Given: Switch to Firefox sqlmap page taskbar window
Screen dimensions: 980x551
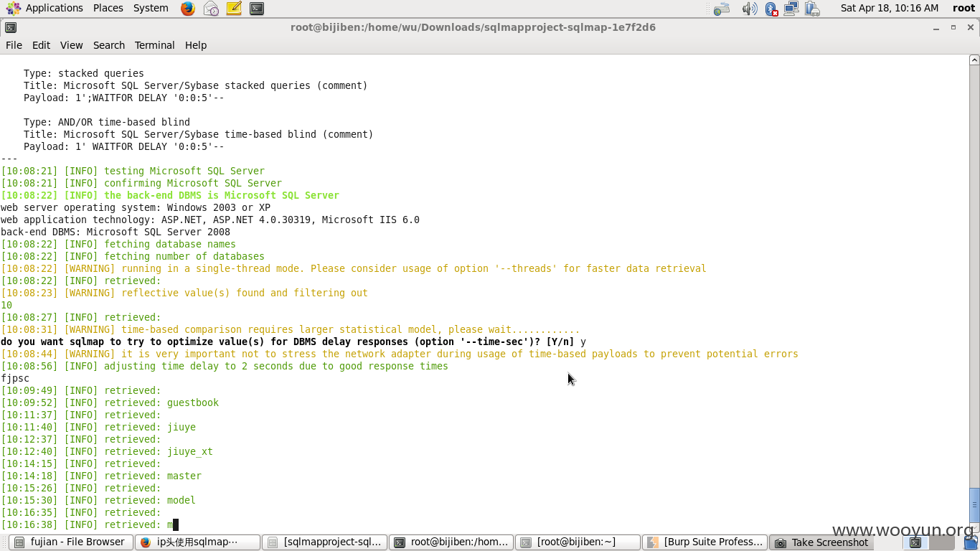Looking at the screenshot, I should (197, 542).
